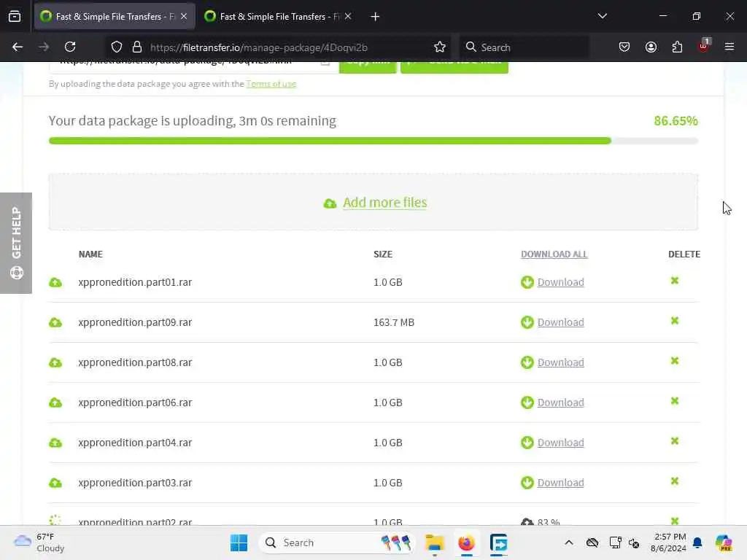The width and height of the screenshot is (747, 560).
Task: Reload the current page
Action: [x=70, y=47]
